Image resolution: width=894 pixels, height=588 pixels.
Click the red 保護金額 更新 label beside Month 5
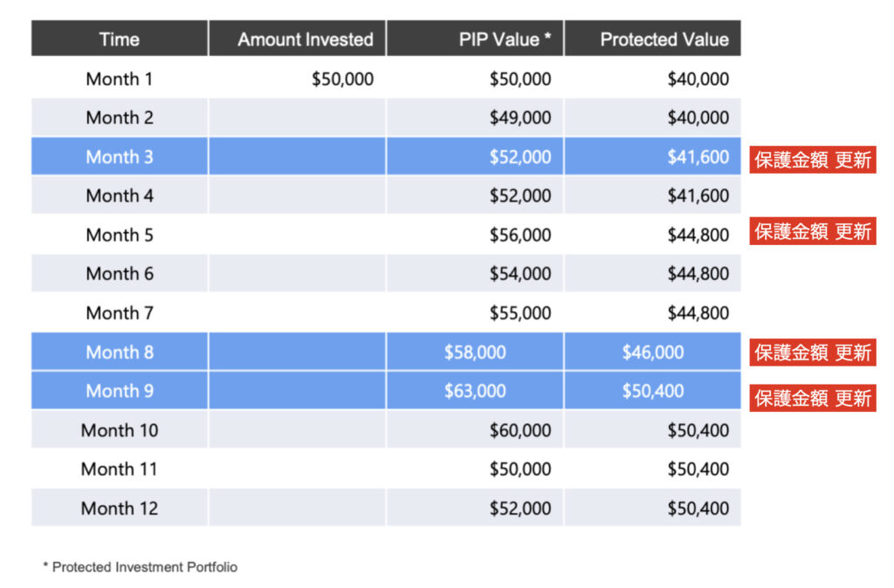812,231
